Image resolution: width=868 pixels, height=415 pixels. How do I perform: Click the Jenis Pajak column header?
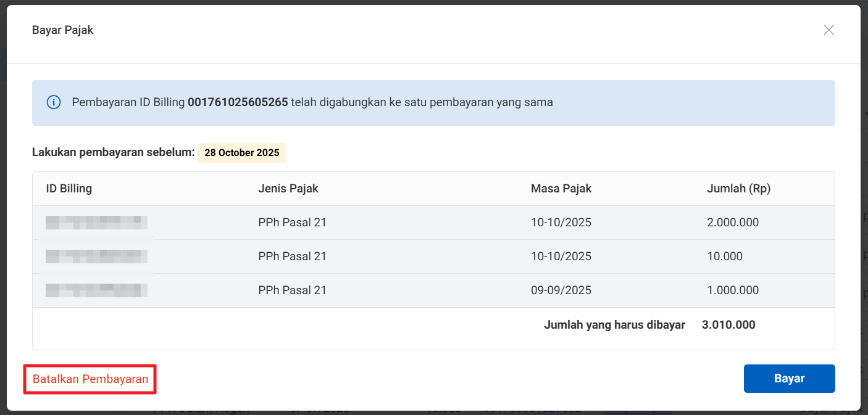[288, 189]
